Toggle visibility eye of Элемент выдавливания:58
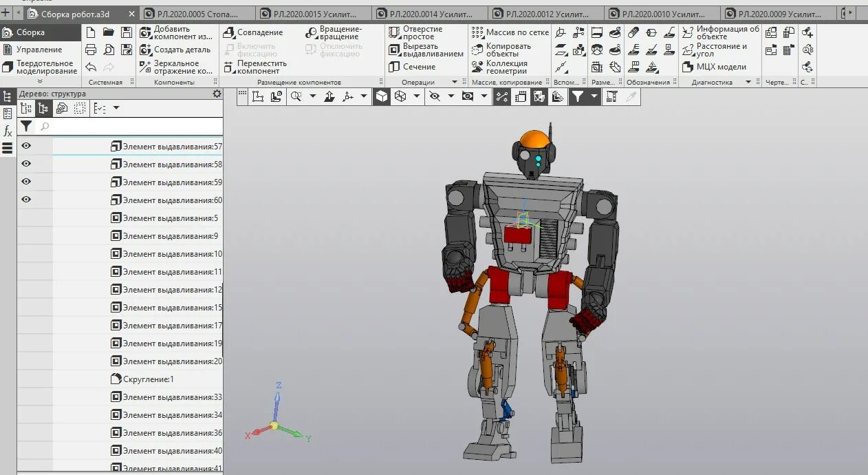 (26, 164)
